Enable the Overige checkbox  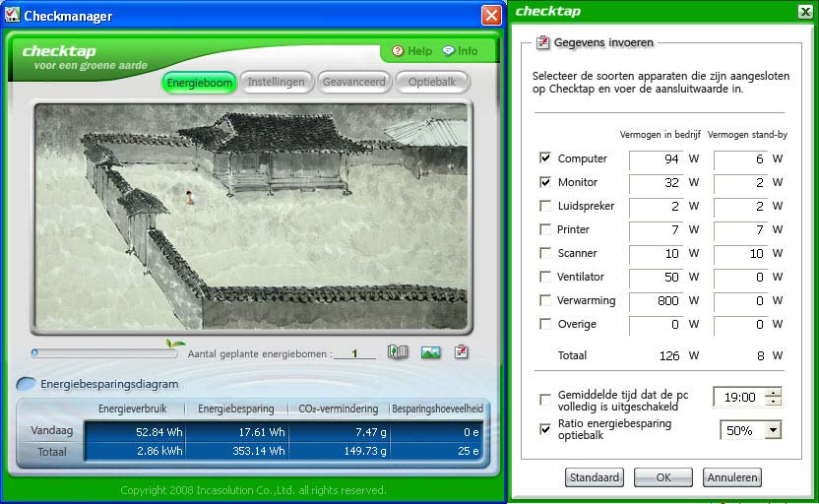click(x=544, y=324)
